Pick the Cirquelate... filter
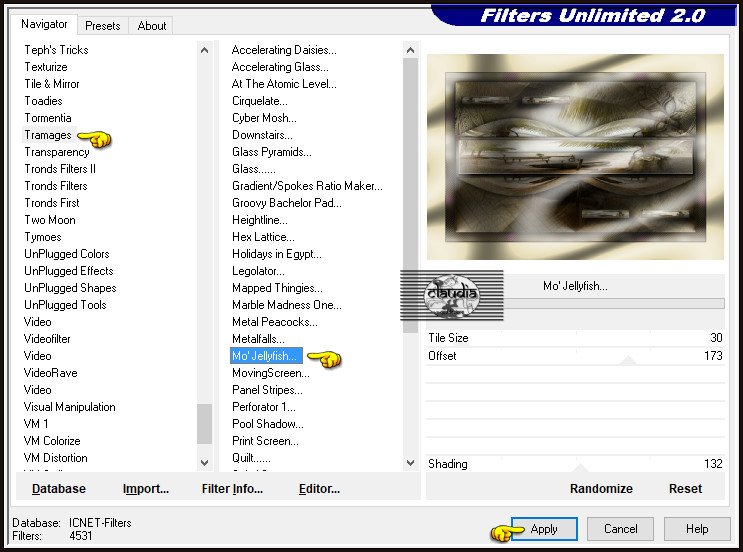Viewport: 743px width, 552px height. click(x=260, y=101)
